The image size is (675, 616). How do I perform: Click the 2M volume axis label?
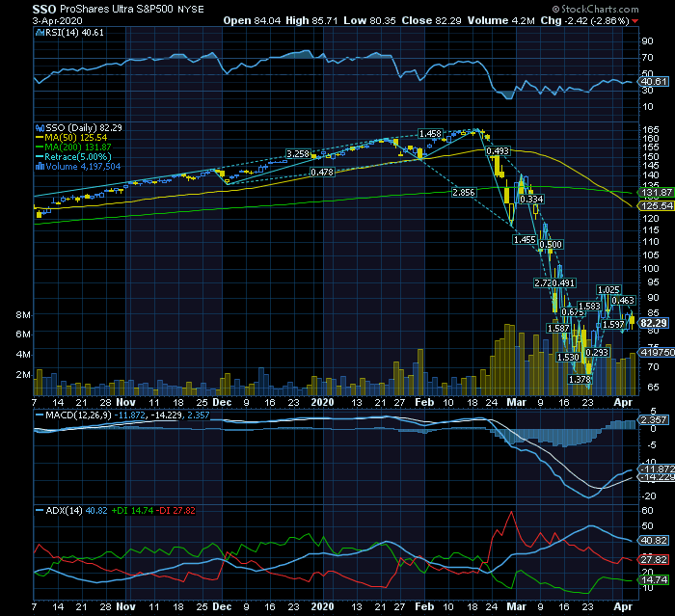(23, 375)
